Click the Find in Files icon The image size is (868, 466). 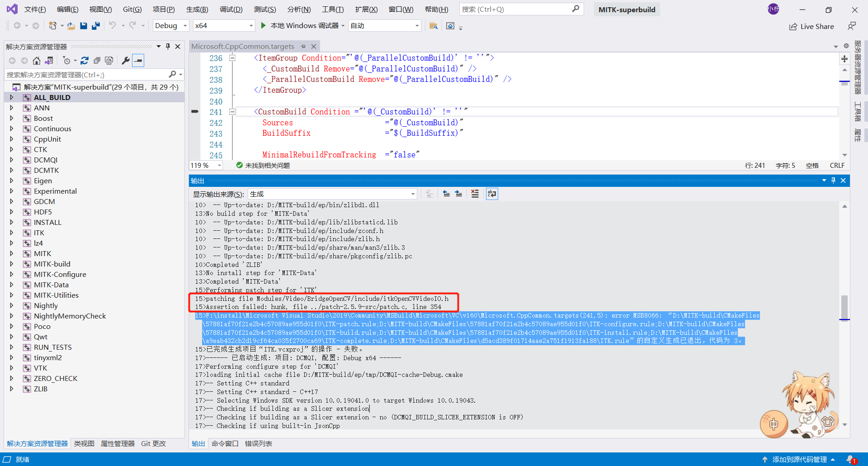coord(434,26)
